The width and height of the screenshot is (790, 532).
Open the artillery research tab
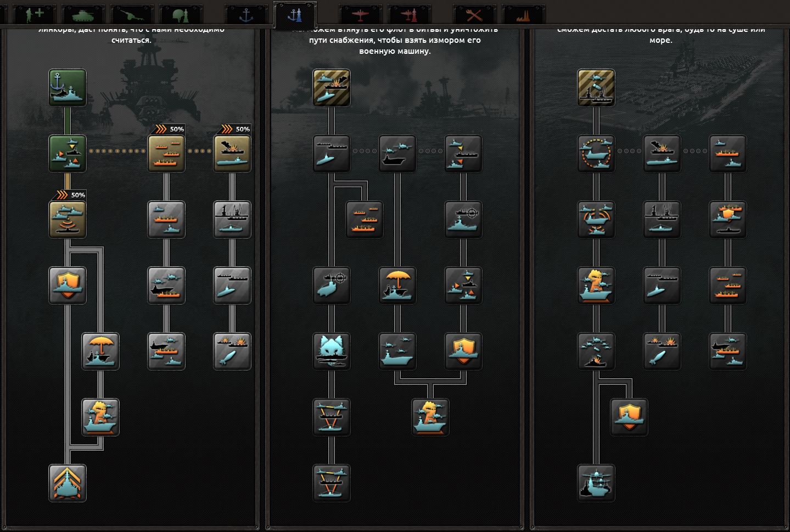point(132,14)
